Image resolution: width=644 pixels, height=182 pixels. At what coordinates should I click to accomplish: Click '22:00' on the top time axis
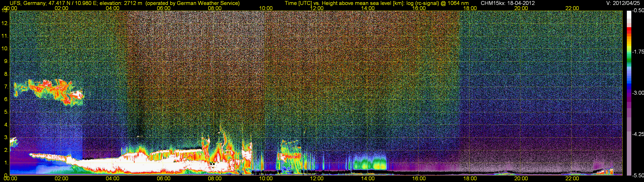click(572, 8)
